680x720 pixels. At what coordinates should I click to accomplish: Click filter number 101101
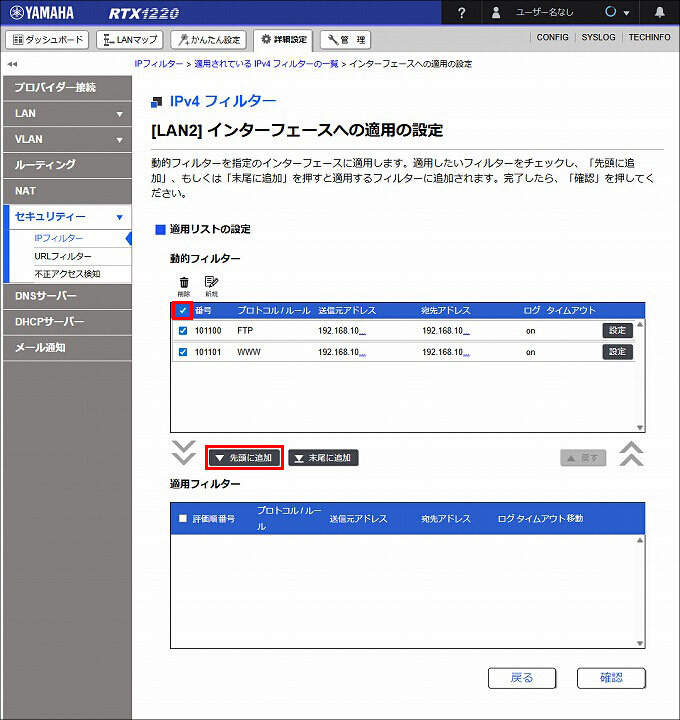coord(208,353)
